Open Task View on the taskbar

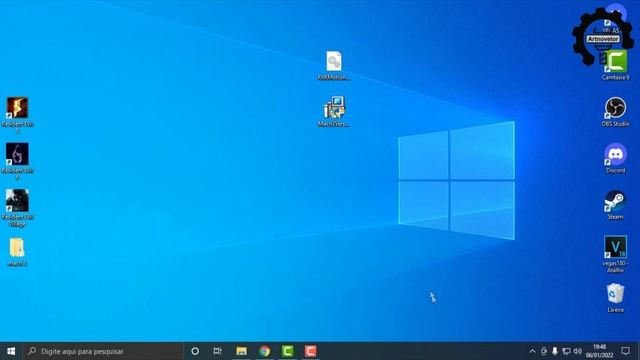218,351
